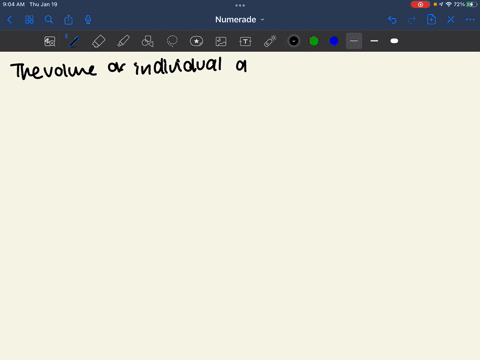Choose the green pen color
This screenshot has width=480, height=360.
coord(314,41)
